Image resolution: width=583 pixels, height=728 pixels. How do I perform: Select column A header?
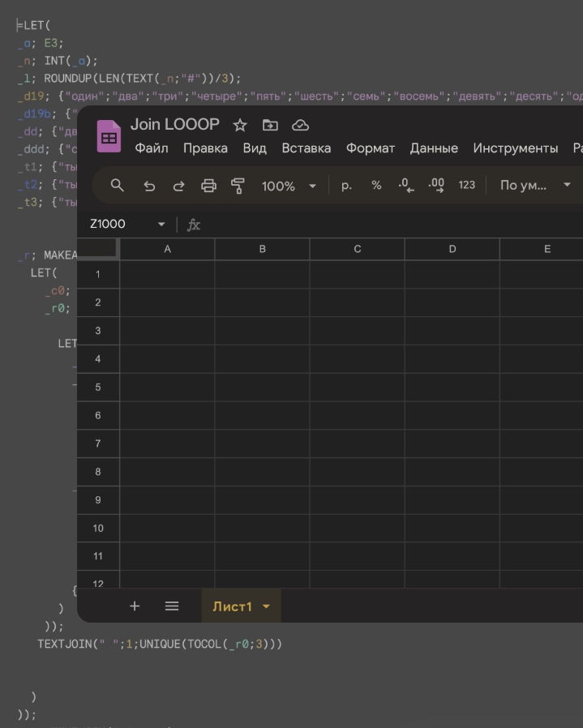pos(167,249)
